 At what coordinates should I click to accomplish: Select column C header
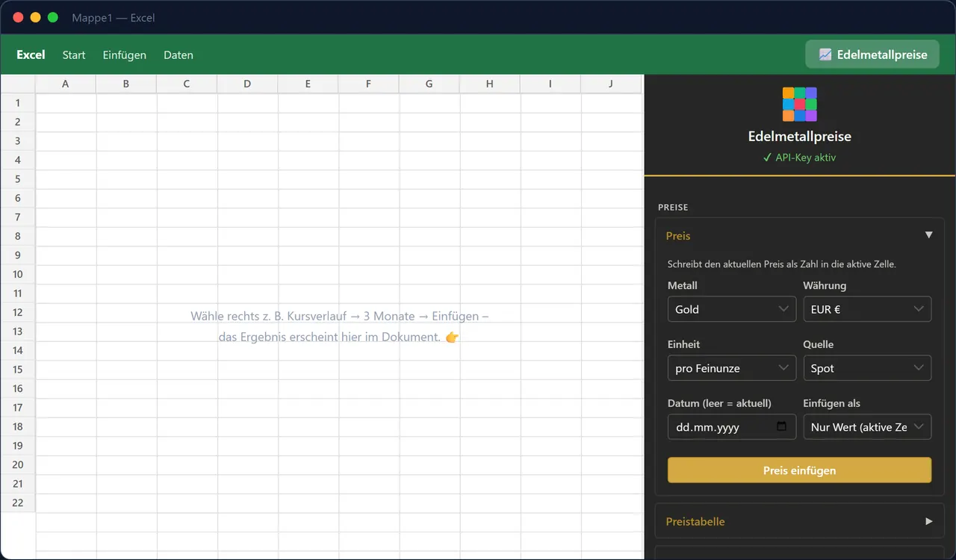click(x=187, y=84)
